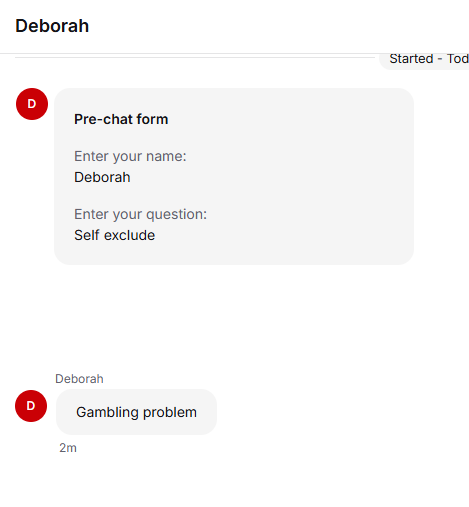
Task: Click the 'Enter your name:' label
Action: coord(130,156)
